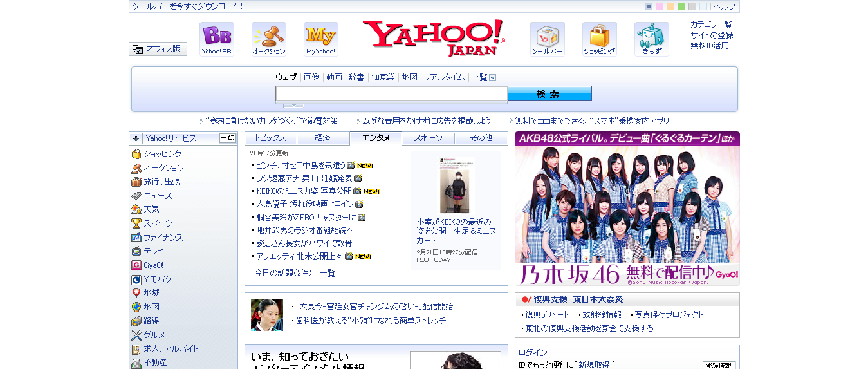Click the 天気 weather icon

coord(136,209)
